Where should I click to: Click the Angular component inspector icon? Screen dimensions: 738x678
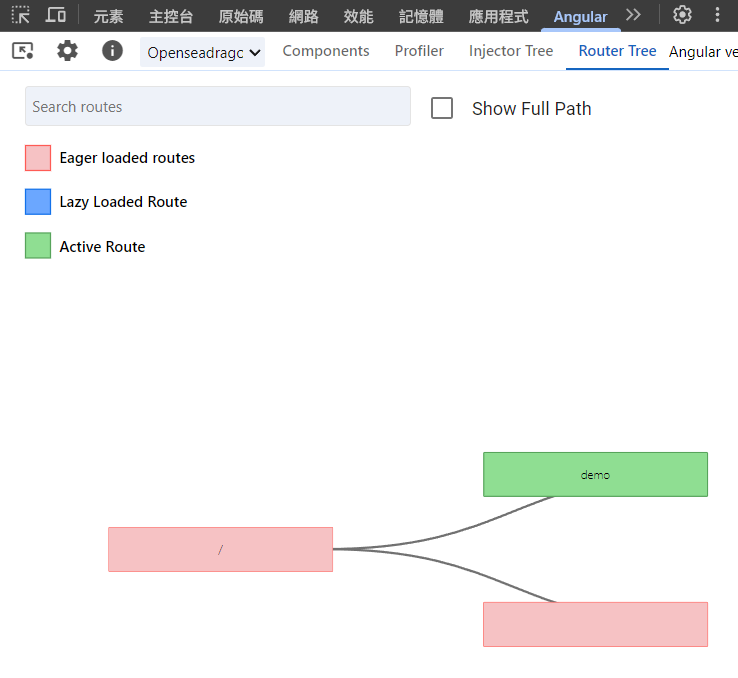(x=23, y=51)
